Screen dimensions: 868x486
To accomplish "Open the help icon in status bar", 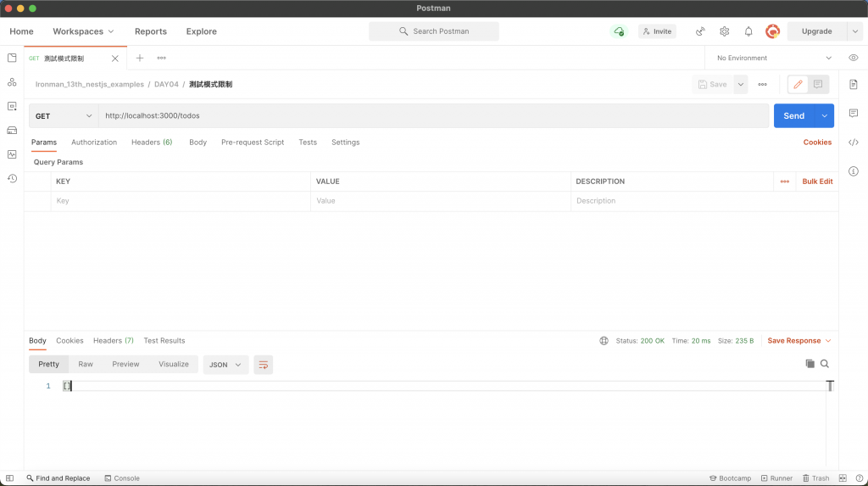I will point(859,478).
